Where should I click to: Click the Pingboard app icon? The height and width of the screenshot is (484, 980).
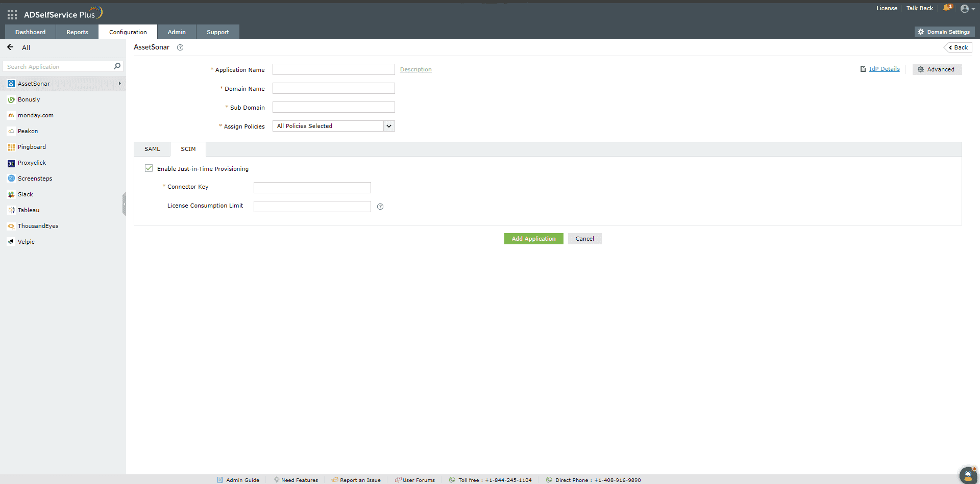pos(11,147)
